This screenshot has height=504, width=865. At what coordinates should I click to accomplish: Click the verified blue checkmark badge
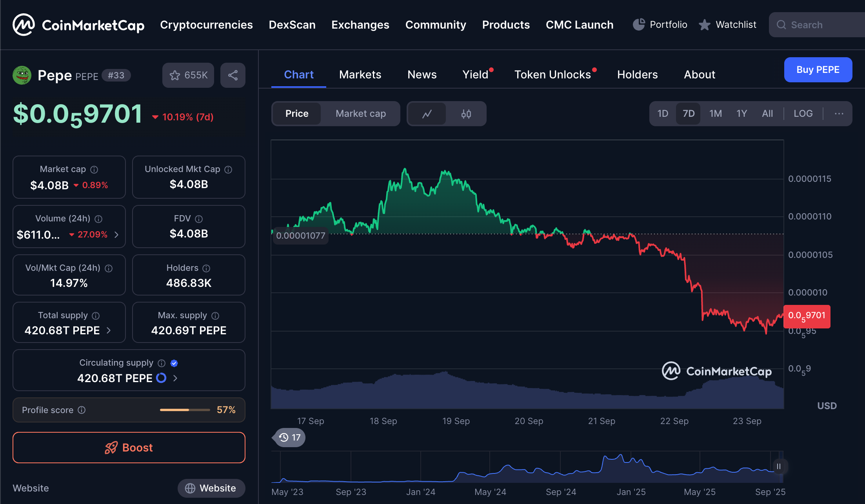click(174, 363)
